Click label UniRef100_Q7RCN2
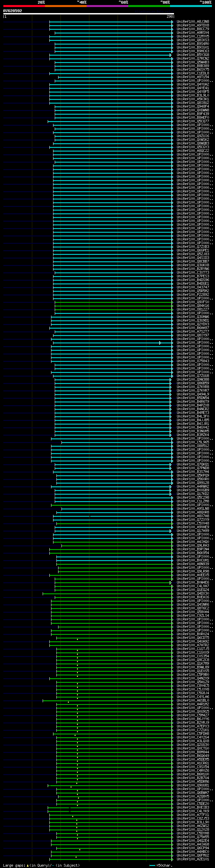 (193, 59)
